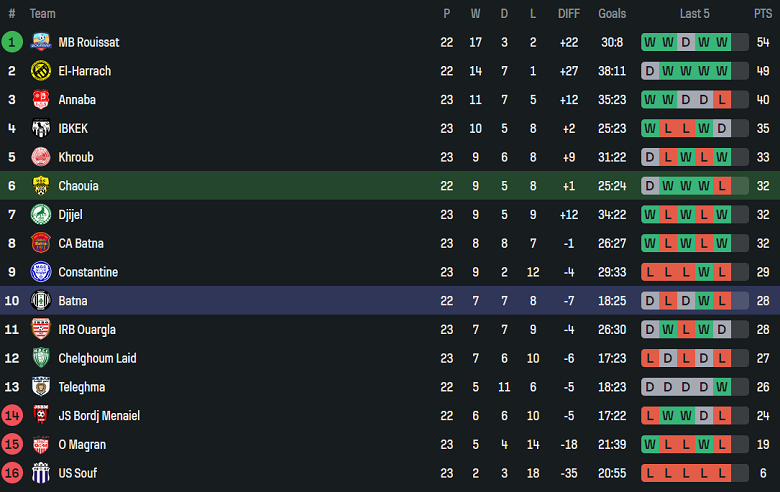The image size is (780, 492).
Task: Select the Teleghma team name
Action: (83, 387)
